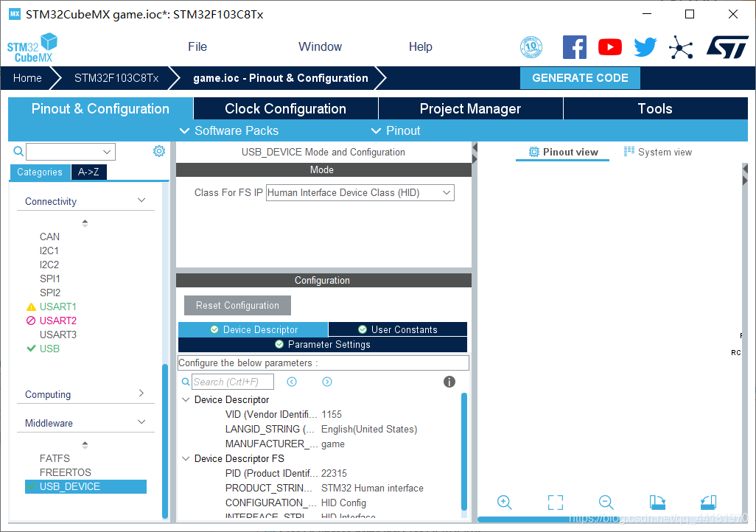Show parameter information icon
Image resolution: width=756 pixels, height=532 pixels.
tap(449, 382)
